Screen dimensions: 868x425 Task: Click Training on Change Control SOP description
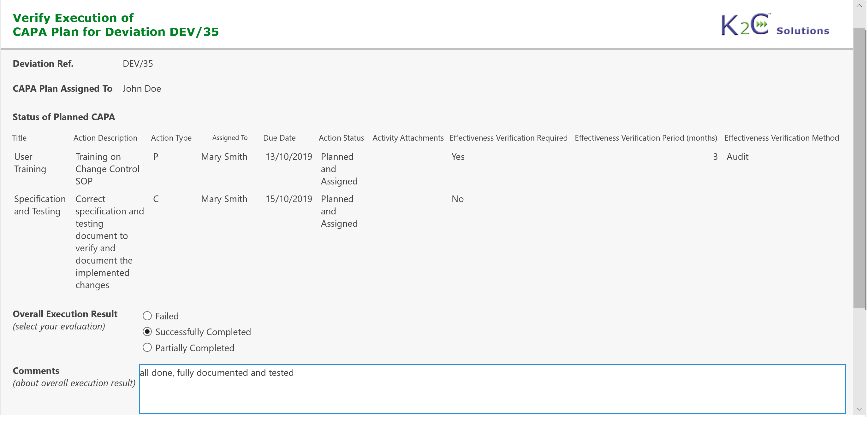(108, 169)
